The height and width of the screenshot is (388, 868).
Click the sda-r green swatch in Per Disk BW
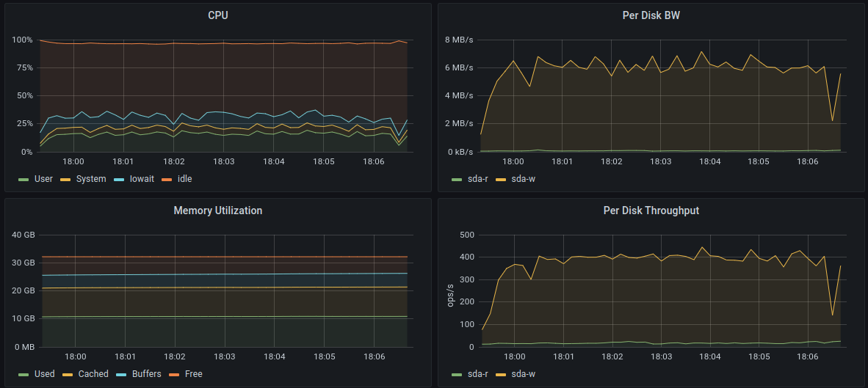pyautogui.click(x=457, y=179)
